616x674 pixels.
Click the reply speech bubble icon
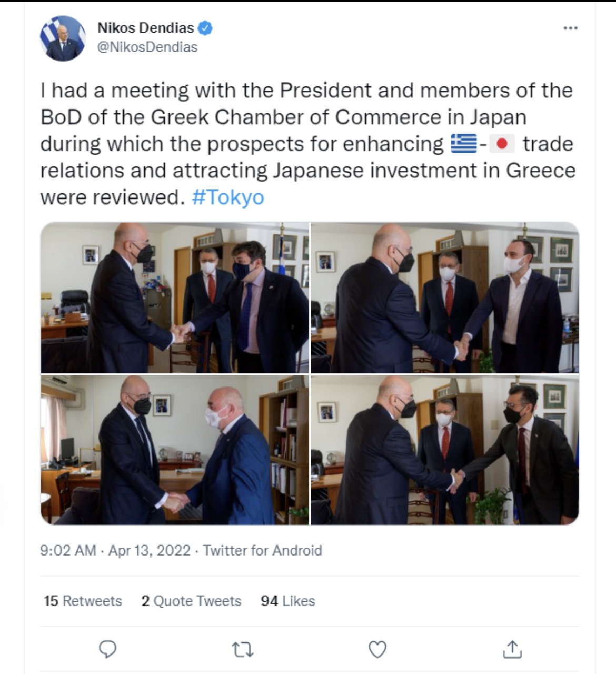tap(108, 649)
